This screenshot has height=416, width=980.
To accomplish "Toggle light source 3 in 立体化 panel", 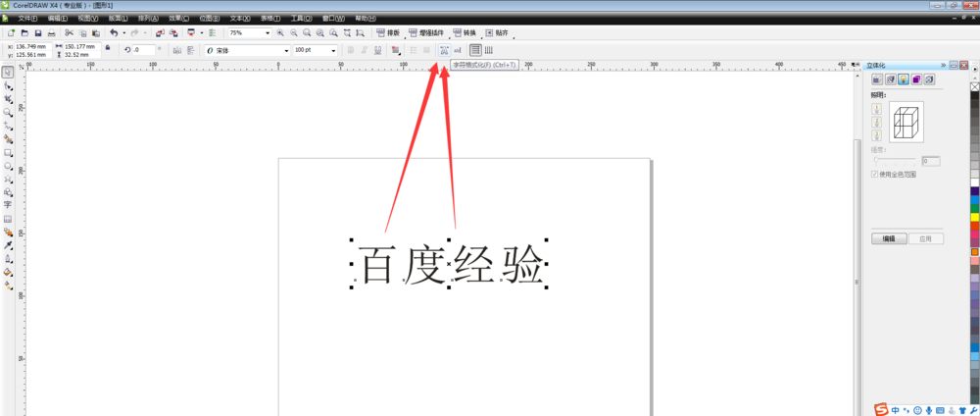I will click(x=877, y=134).
